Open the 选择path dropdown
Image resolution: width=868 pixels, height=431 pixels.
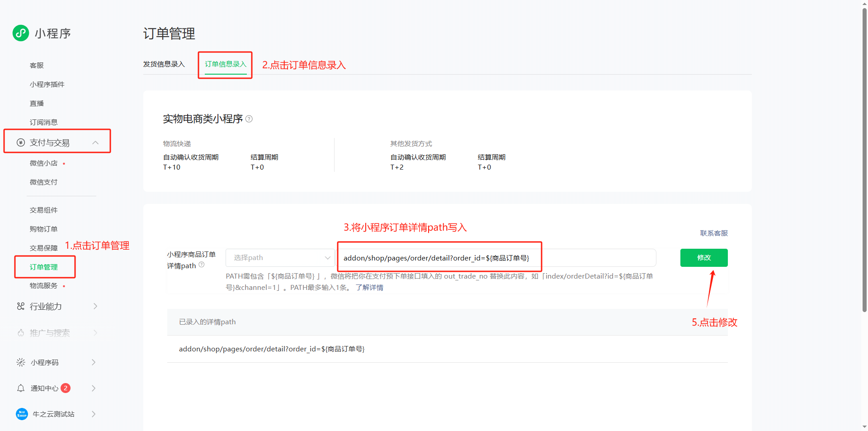[280, 258]
